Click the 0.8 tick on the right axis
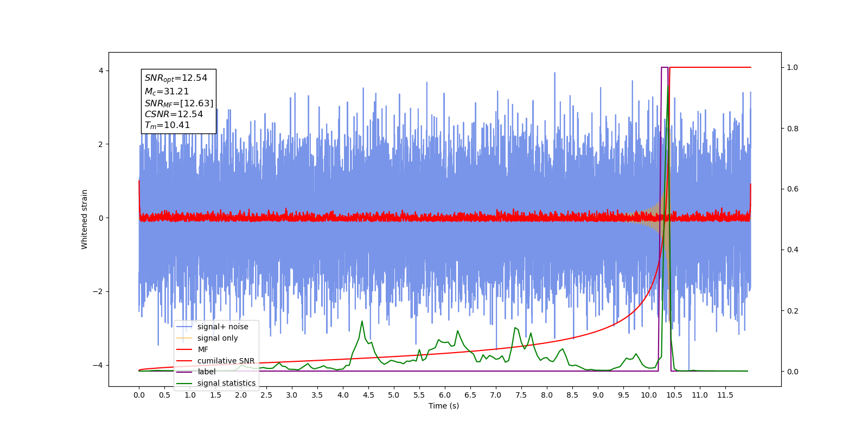The image size is (868, 434). [x=793, y=129]
